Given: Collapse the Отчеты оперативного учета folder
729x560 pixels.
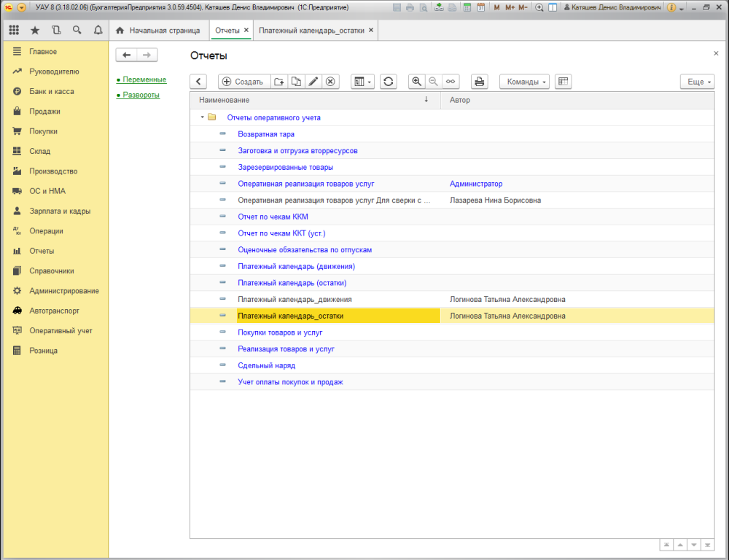Looking at the screenshot, I should (202, 117).
